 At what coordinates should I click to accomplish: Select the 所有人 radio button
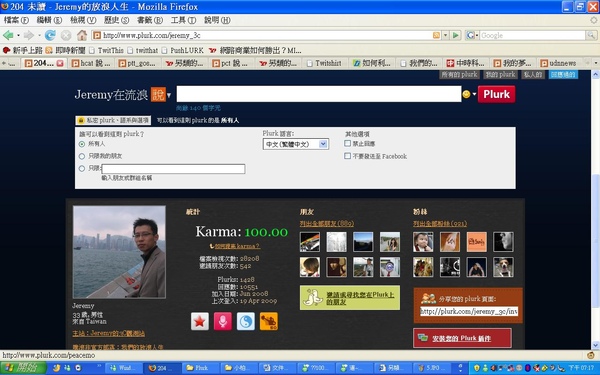pos(82,144)
